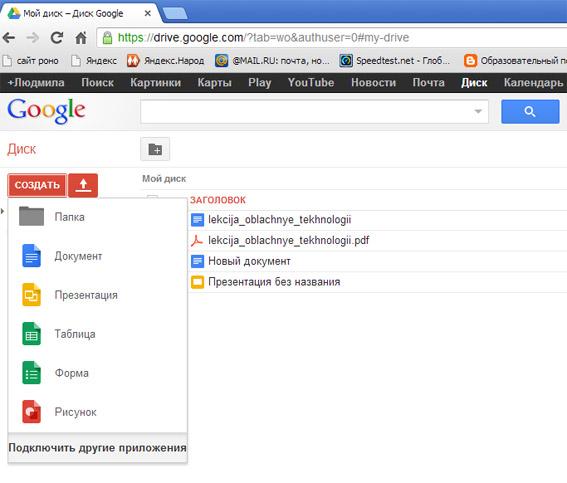Click the slides icon of Презентация без названия
Viewport: 567px width, 483px height.
(x=197, y=282)
